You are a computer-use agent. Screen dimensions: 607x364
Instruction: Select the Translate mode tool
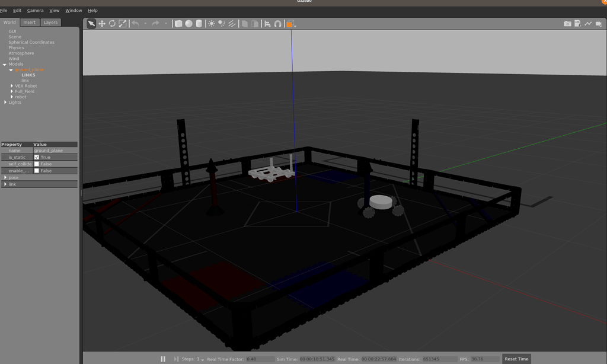(103, 24)
